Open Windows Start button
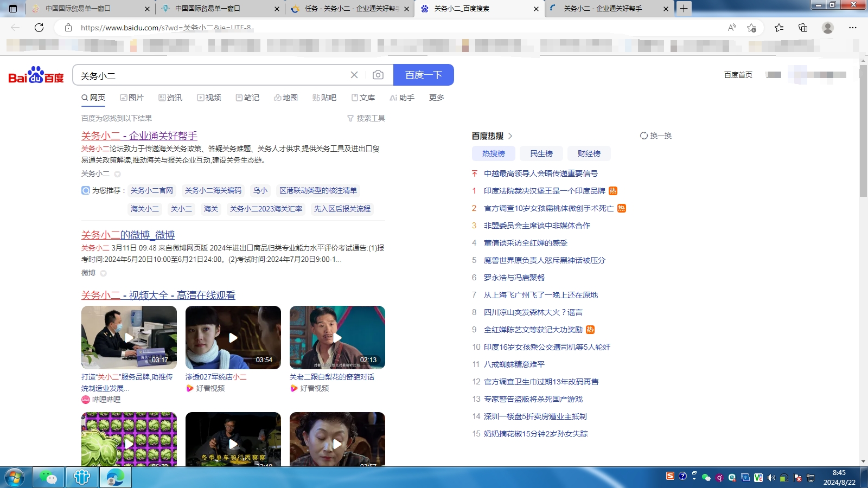The height and width of the screenshot is (488, 868). [15, 478]
